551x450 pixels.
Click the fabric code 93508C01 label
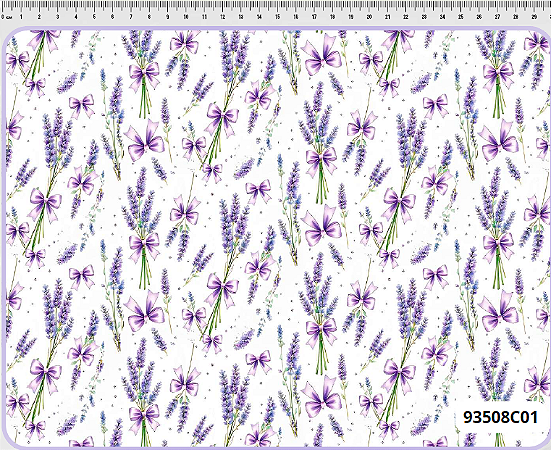(x=500, y=417)
